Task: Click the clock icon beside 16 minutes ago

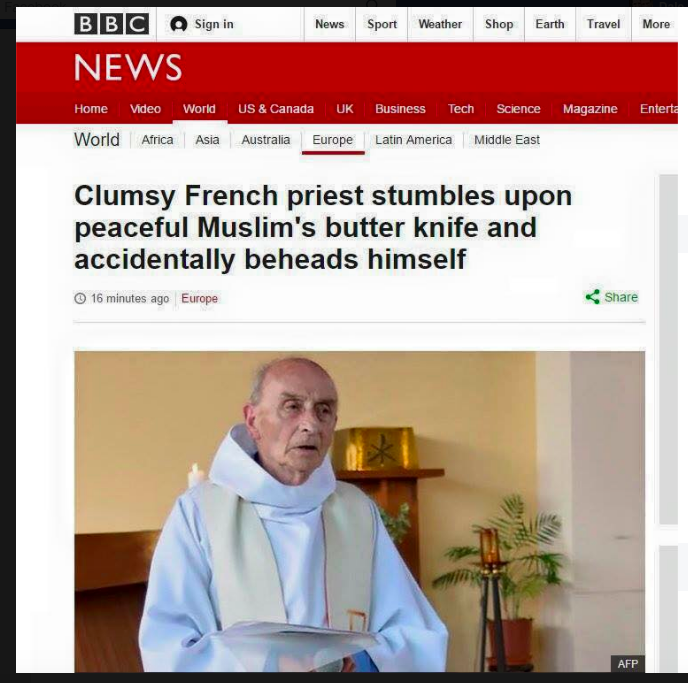Action: point(80,298)
